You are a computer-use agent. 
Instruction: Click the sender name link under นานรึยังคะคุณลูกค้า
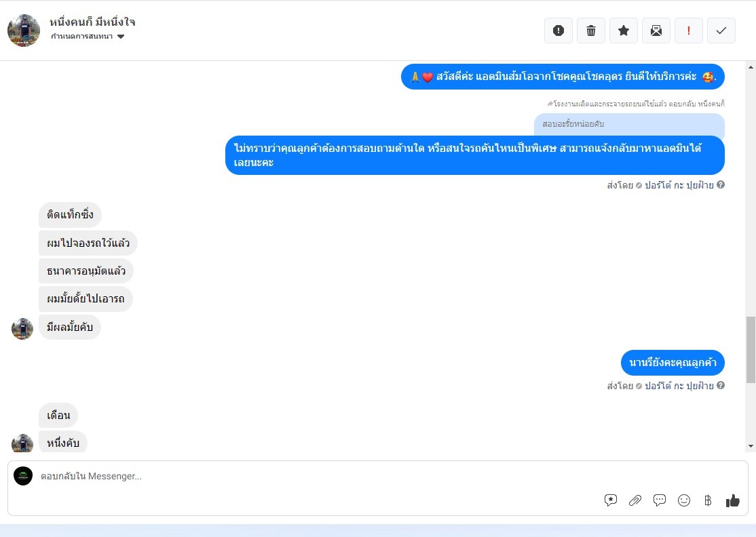[x=679, y=386]
